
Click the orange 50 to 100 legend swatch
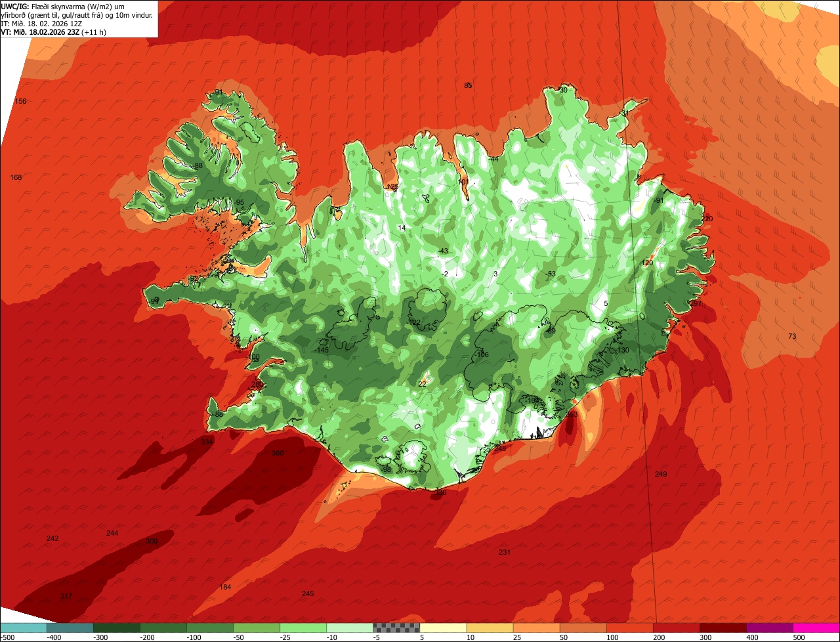pyautogui.click(x=583, y=628)
